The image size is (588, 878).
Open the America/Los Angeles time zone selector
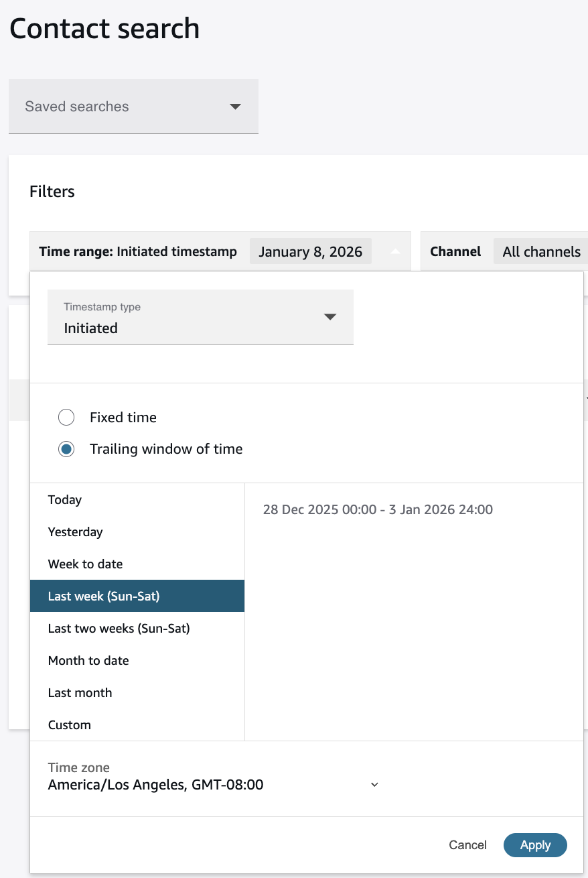(x=155, y=785)
